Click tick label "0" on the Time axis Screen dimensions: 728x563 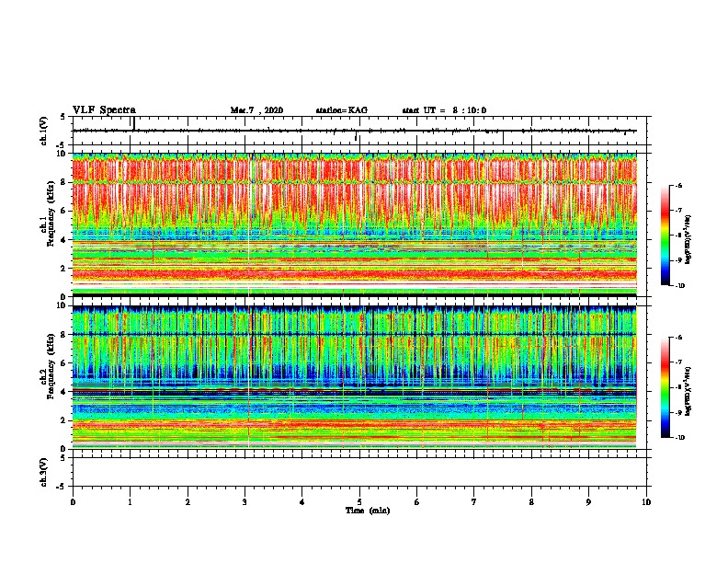tap(73, 502)
